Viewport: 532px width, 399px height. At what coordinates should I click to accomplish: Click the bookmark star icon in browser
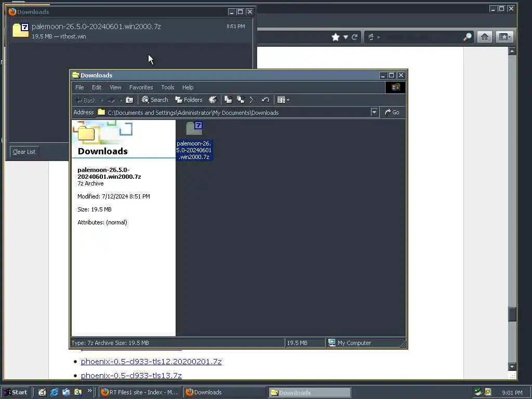point(336,37)
